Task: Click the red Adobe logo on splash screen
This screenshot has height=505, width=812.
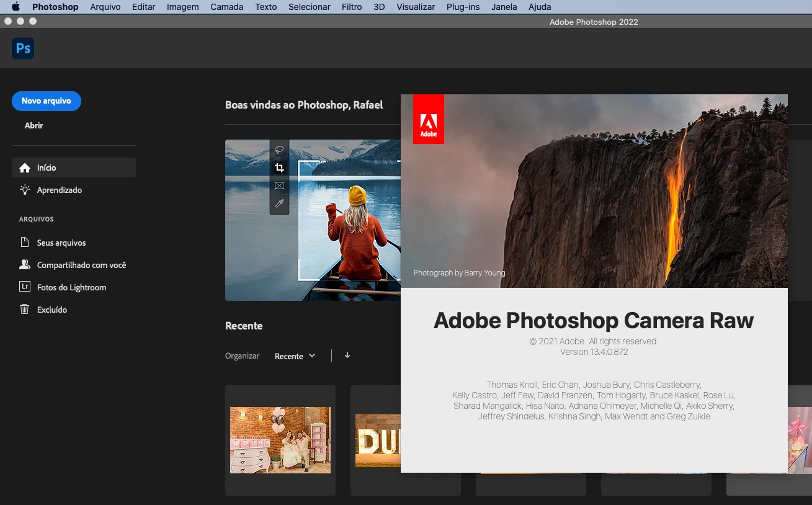Action: [428, 119]
